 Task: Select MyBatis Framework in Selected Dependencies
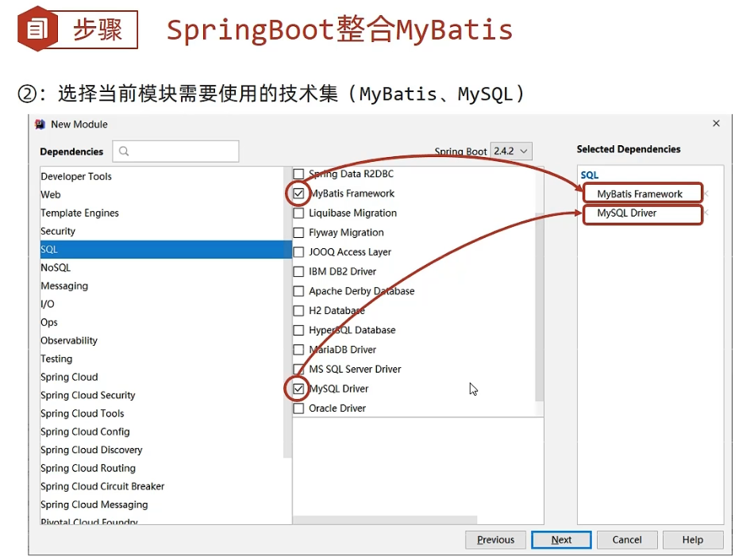640,194
